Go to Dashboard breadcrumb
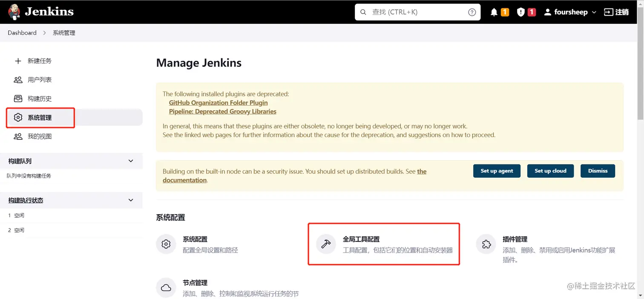644x299 pixels. coord(22,33)
